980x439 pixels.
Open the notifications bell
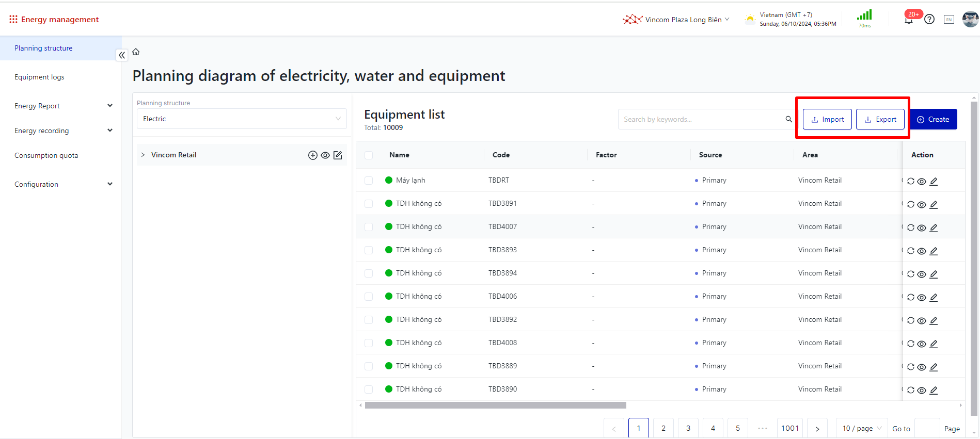908,20
